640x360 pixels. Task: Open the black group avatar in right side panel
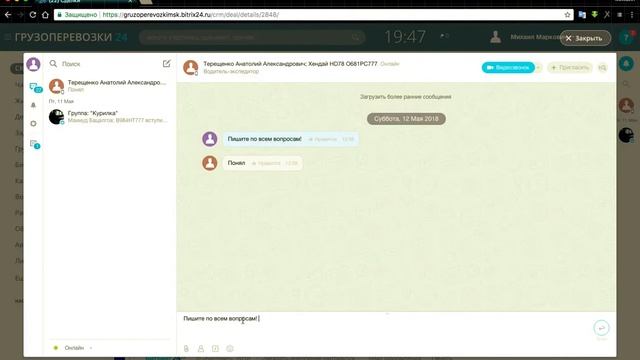626,135
